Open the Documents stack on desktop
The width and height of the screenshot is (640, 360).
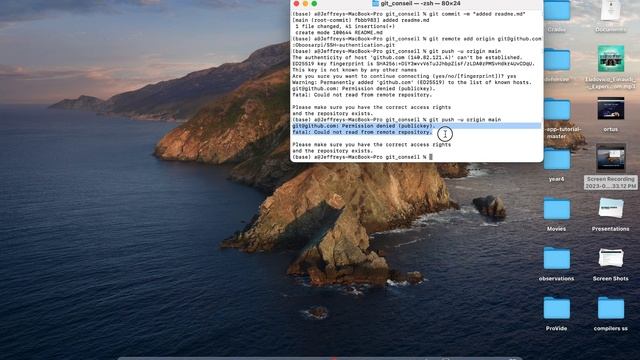(x=611, y=11)
